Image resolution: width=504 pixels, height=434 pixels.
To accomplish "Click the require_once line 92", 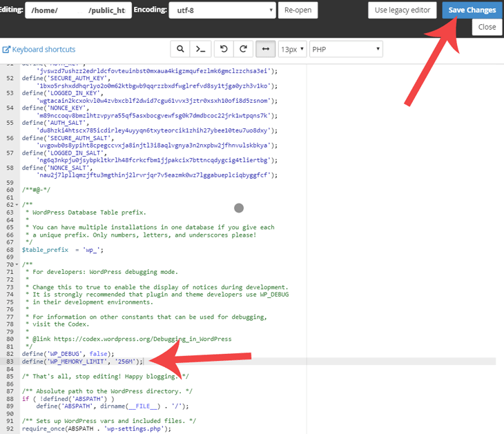I will [97, 428].
